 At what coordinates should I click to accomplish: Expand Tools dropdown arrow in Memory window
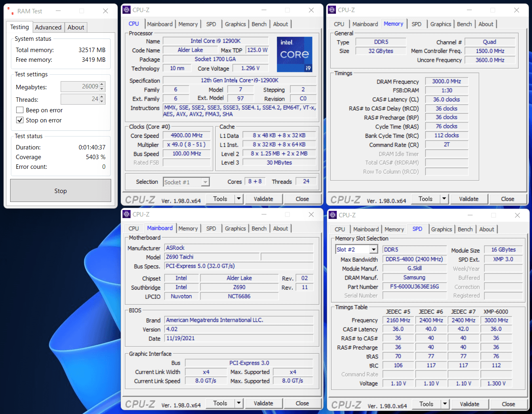444,199
